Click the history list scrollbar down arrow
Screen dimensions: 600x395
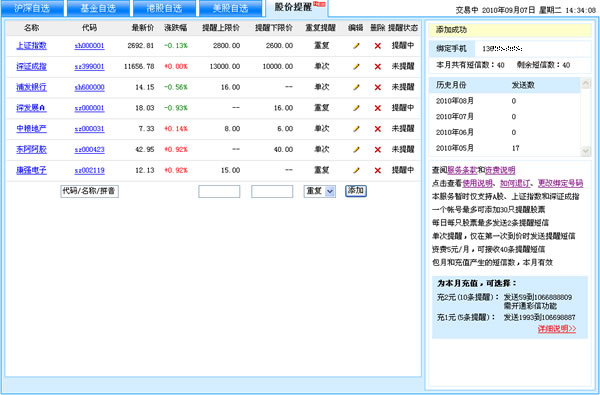pos(586,151)
